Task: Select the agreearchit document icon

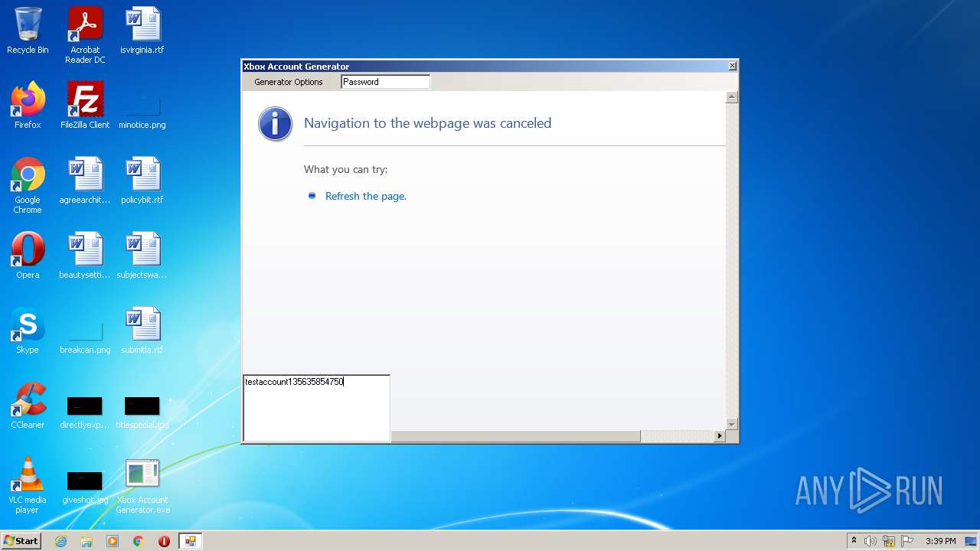Action: [85, 181]
